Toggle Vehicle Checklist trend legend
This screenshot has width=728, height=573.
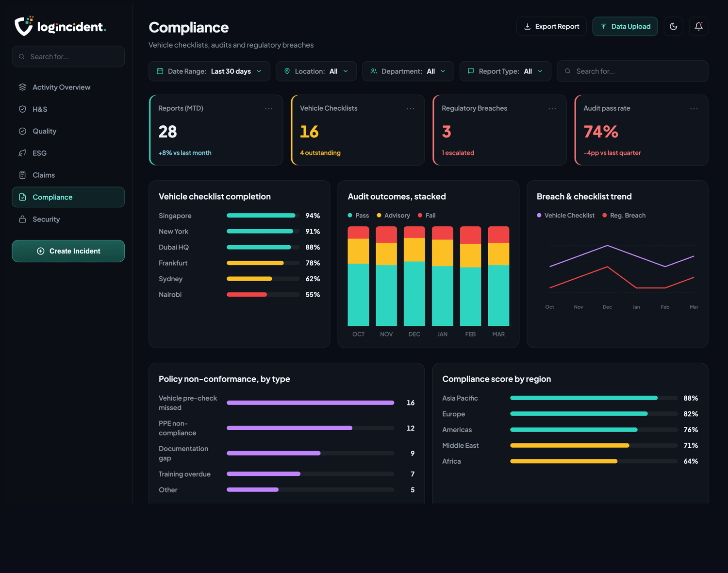pyautogui.click(x=565, y=216)
